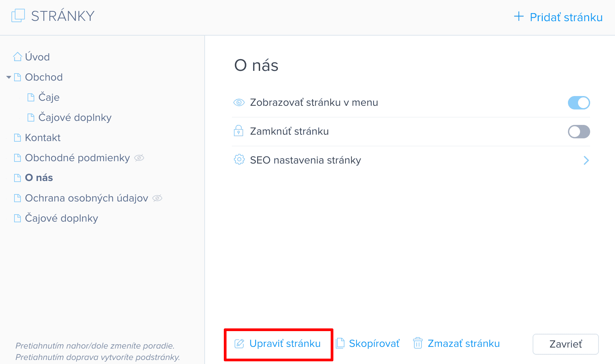The width and height of the screenshot is (615, 364).
Task: Click the padlock icon beside Zamknúť stránku
Action: 239,131
